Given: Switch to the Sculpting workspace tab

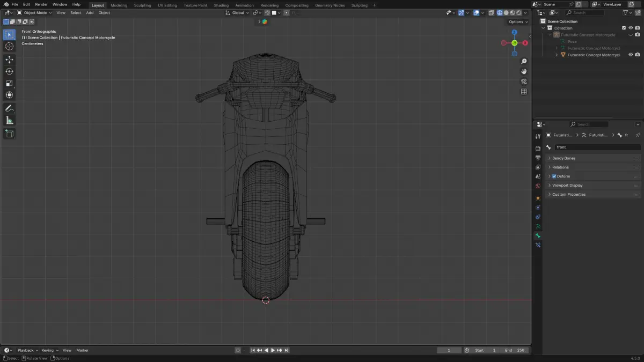Looking at the screenshot, I should click(x=142, y=5).
